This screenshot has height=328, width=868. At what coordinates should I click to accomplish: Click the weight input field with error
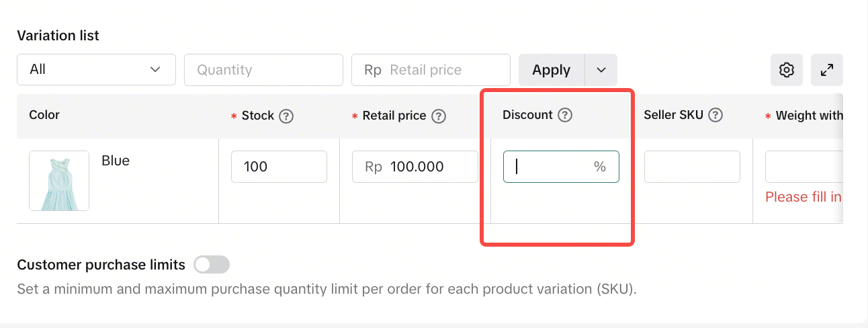804,167
